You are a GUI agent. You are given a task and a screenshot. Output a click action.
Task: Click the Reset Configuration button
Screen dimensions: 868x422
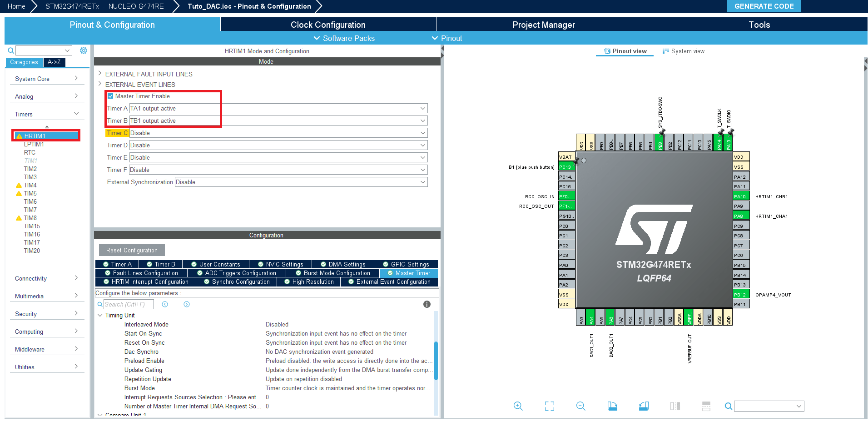132,250
